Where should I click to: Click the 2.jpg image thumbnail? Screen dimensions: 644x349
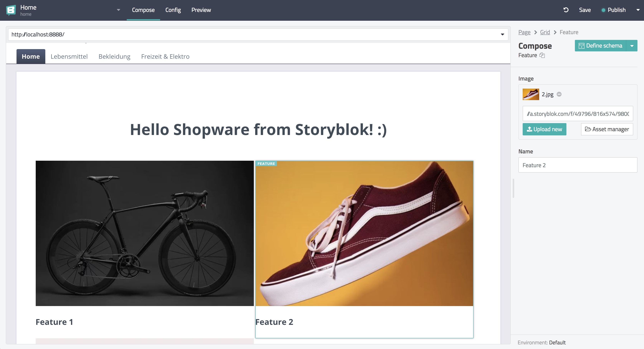coord(531,94)
